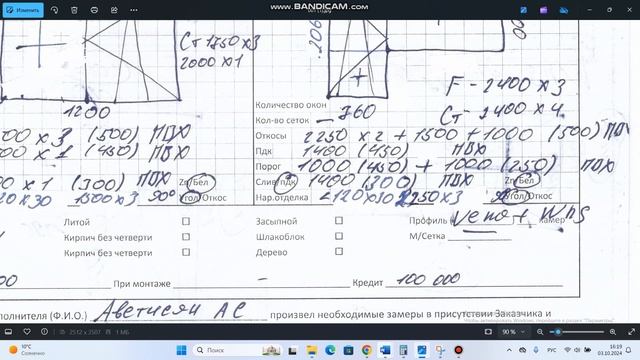The height and width of the screenshot is (360, 640).
Task: Expand the hidden system tray icons chevron
Action: coord(509,350)
